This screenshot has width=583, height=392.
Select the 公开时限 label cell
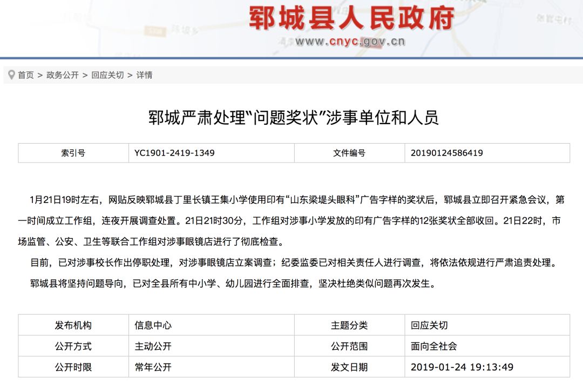pyautogui.click(x=73, y=367)
